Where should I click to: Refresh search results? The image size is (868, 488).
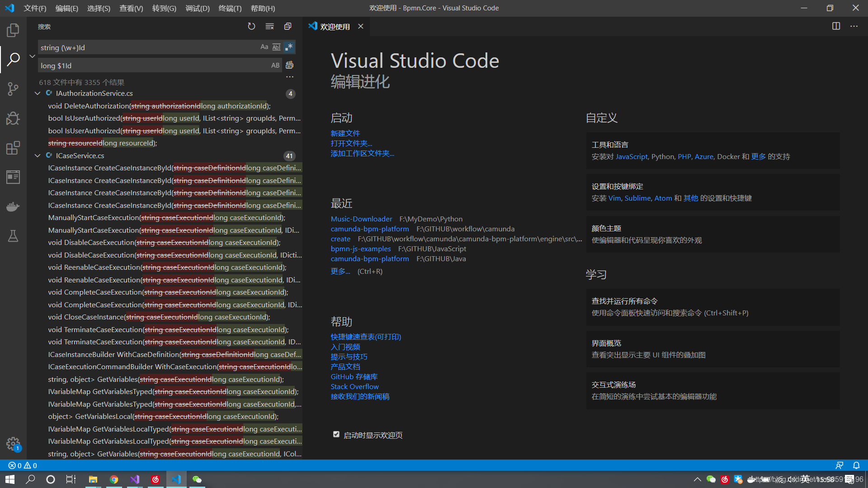[251, 27]
